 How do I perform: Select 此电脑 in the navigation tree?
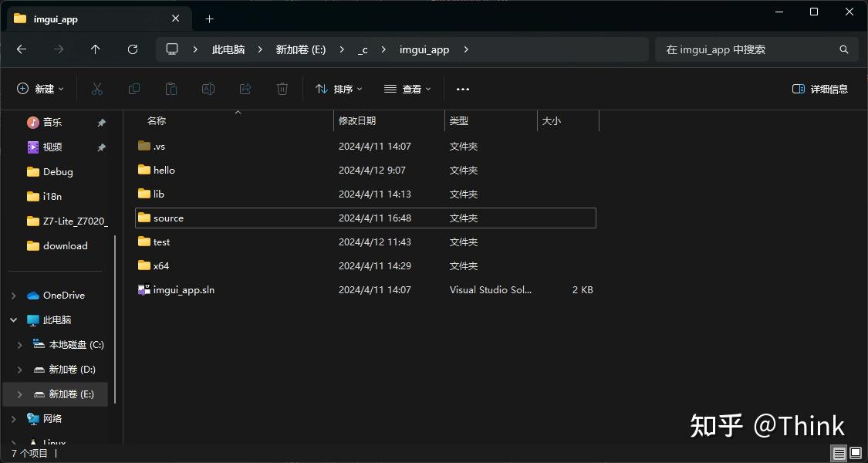tap(57, 320)
